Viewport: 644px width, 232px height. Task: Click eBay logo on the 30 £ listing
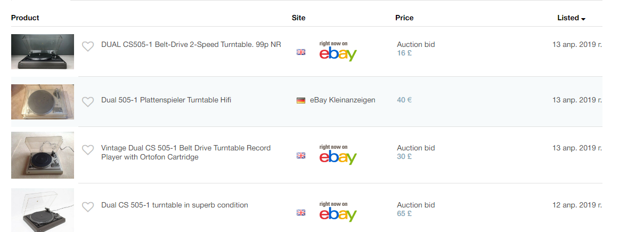click(x=338, y=155)
